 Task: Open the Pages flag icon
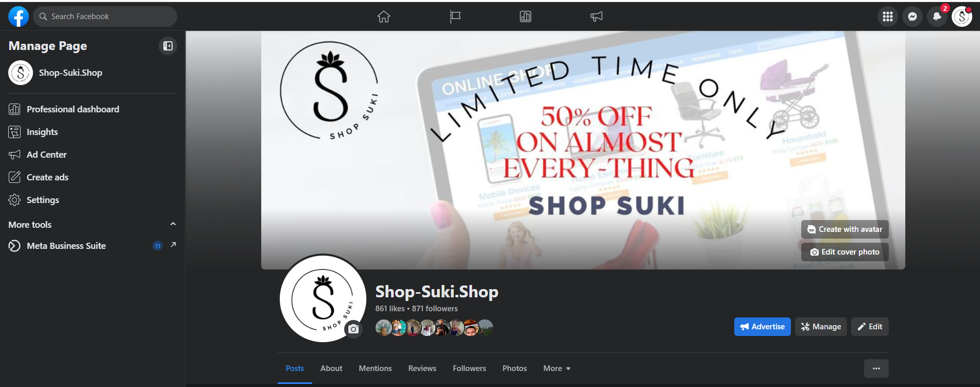coord(455,16)
